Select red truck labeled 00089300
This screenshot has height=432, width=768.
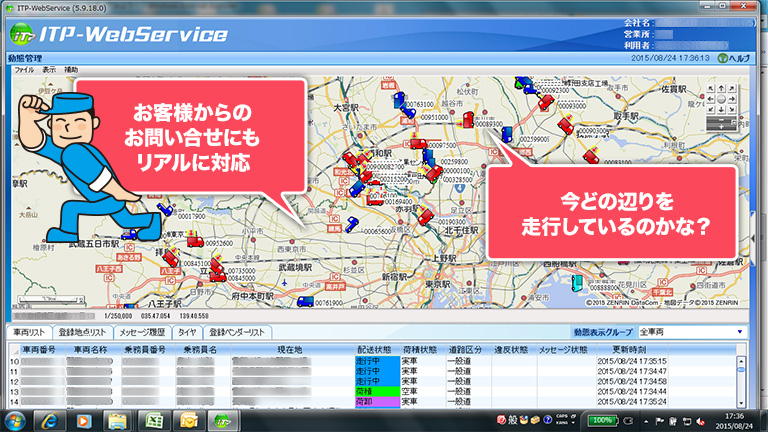468,120
